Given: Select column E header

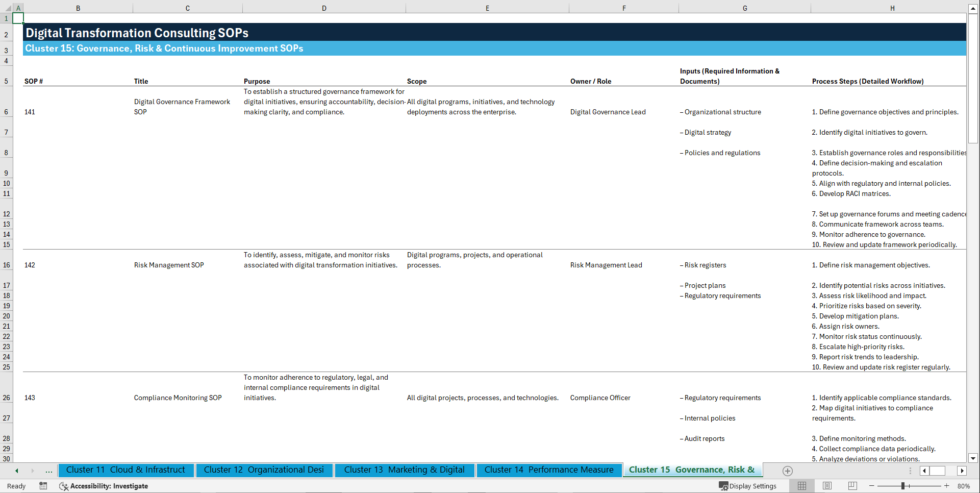Looking at the screenshot, I should (x=487, y=8).
